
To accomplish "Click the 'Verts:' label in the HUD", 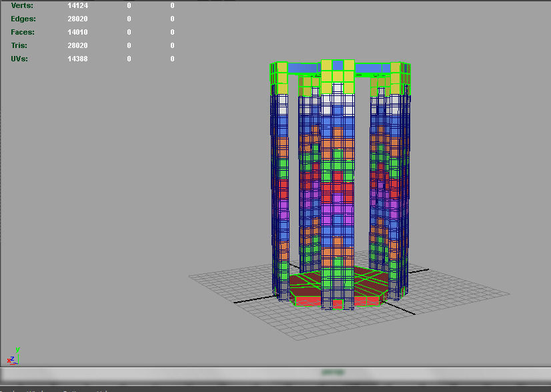I will (x=22, y=5).
